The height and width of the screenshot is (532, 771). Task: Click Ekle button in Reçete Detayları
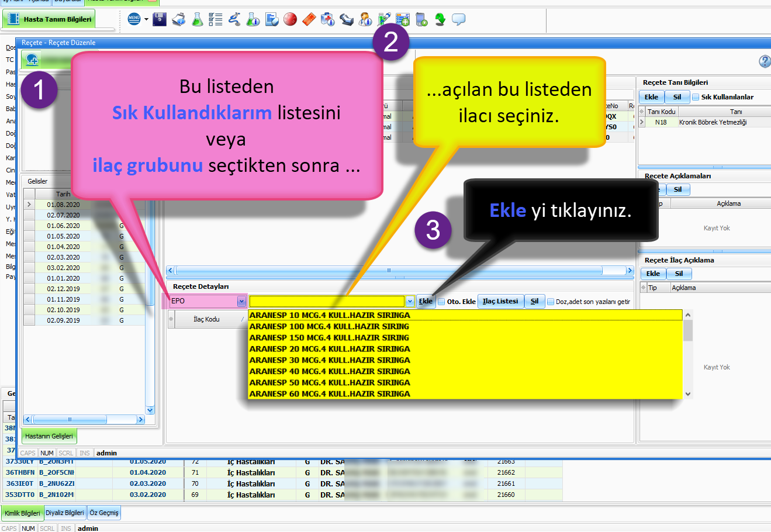point(426,302)
